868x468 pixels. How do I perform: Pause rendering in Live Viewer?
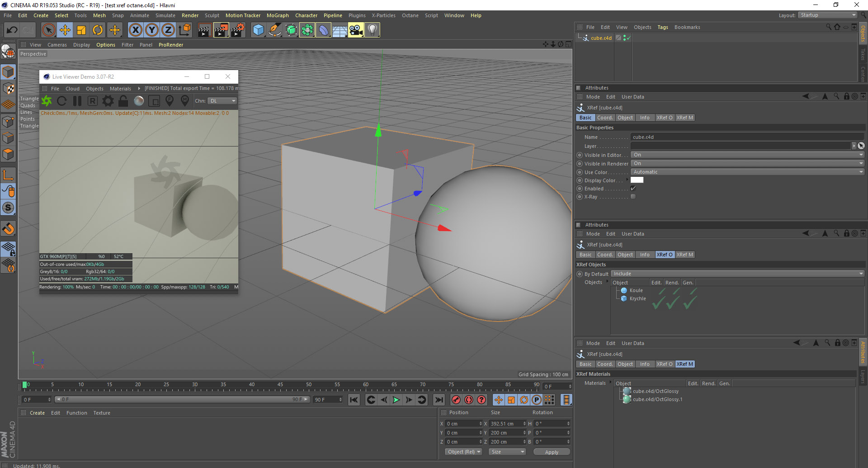tap(77, 101)
